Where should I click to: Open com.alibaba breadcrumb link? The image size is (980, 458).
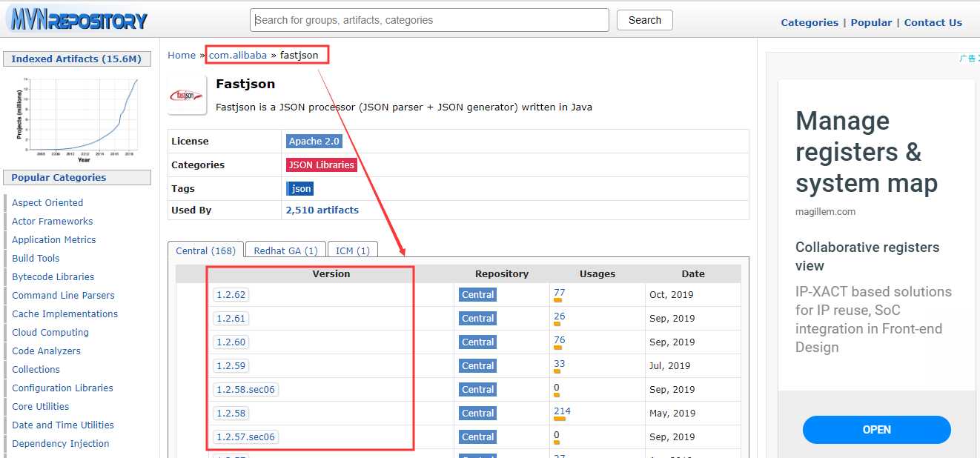[x=238, y=55]
